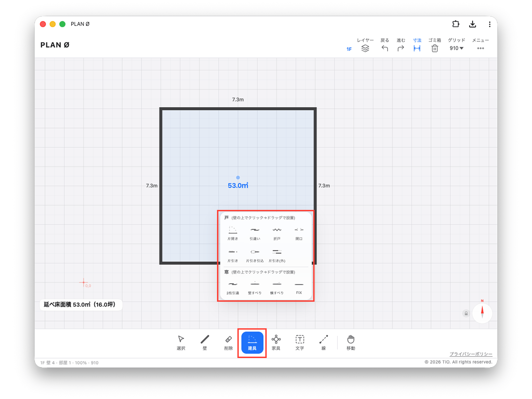This screenshot has width=532, height=399.
Task: Click the right 7.3m dimension label
Action: click(324, 186)
